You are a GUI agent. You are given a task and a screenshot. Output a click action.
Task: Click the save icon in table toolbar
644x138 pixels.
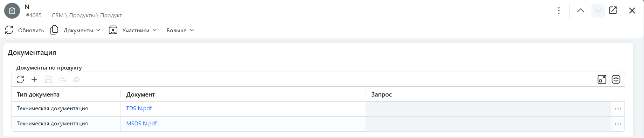coord(48,79)
